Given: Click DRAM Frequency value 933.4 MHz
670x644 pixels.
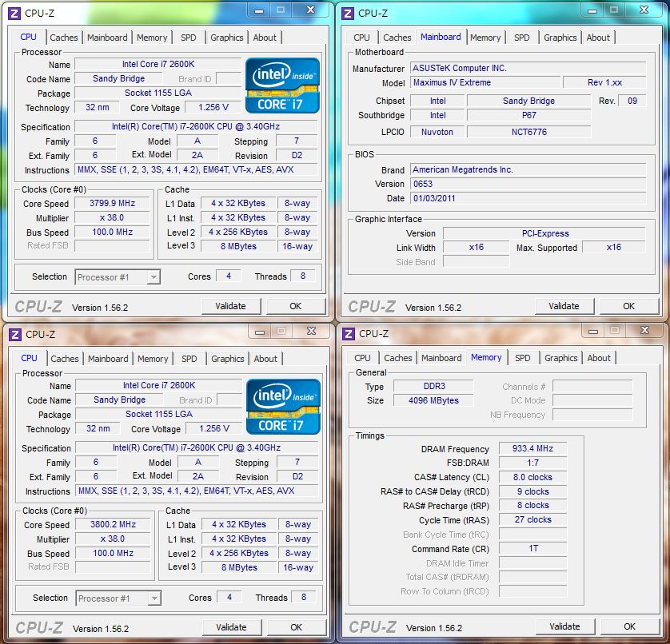Looking at the screenshot, I should point(532,448).
